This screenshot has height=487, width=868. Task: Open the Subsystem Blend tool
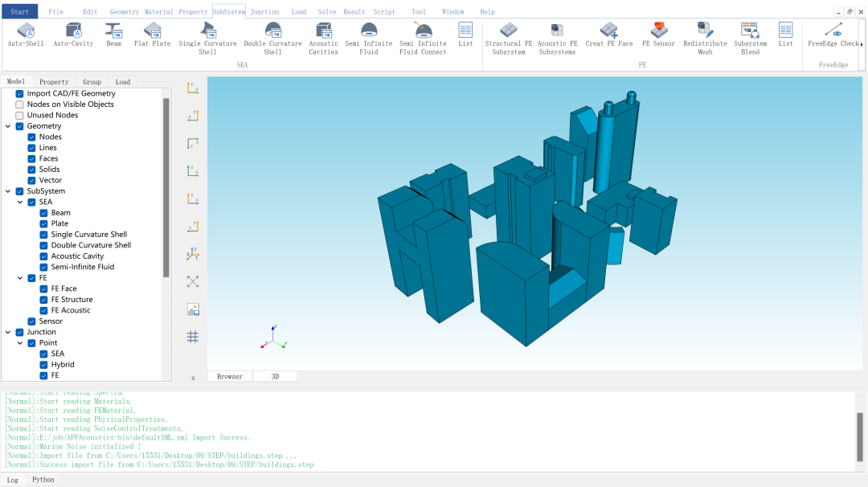[x=750, y=39]
